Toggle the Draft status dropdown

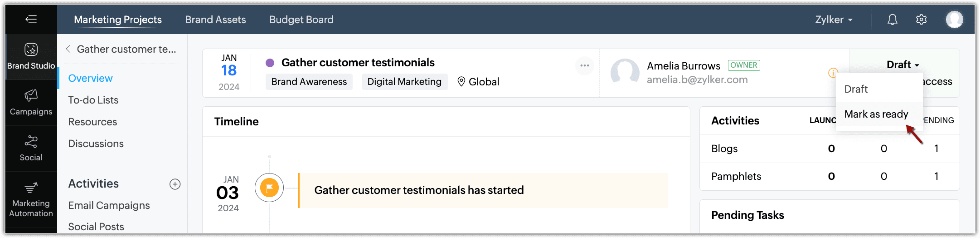point(902,64)
